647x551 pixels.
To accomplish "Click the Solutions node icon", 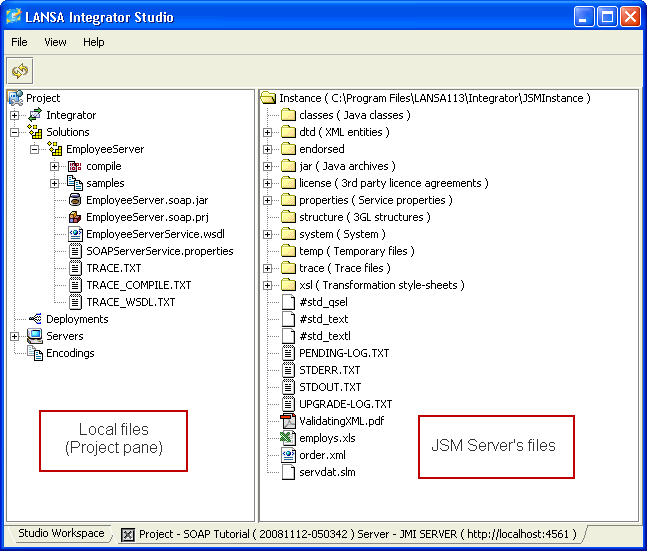I will [35, 132].
